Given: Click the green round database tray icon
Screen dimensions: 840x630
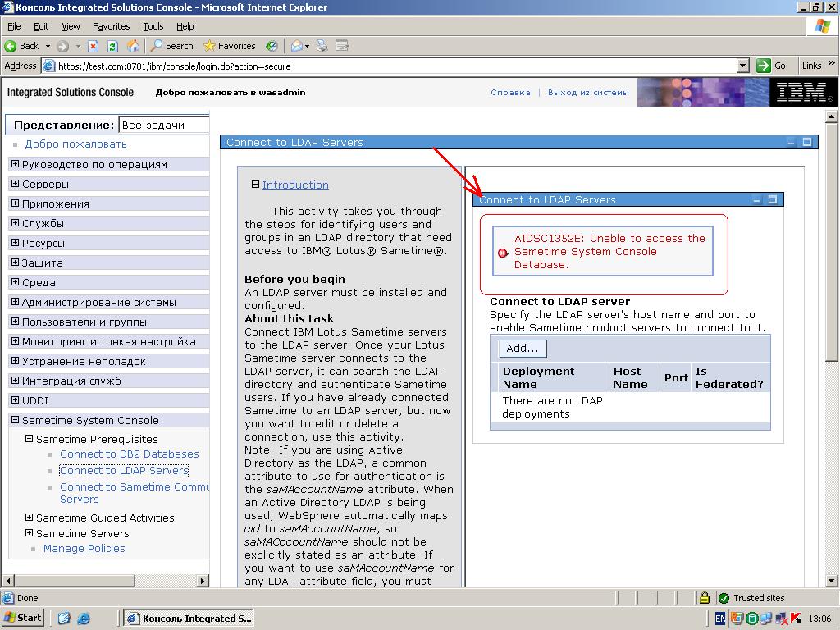Looking at the screenshot, I should pyautogui.click(x=751, y=619).
